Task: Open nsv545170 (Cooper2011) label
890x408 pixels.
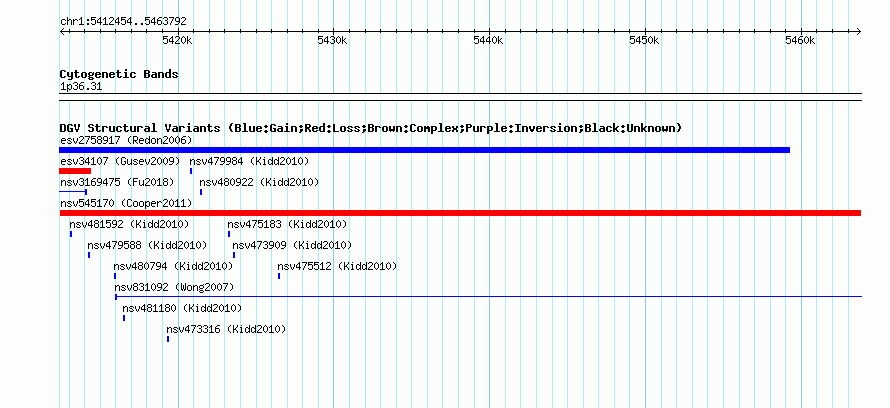Action: click(x=126, y=203)
